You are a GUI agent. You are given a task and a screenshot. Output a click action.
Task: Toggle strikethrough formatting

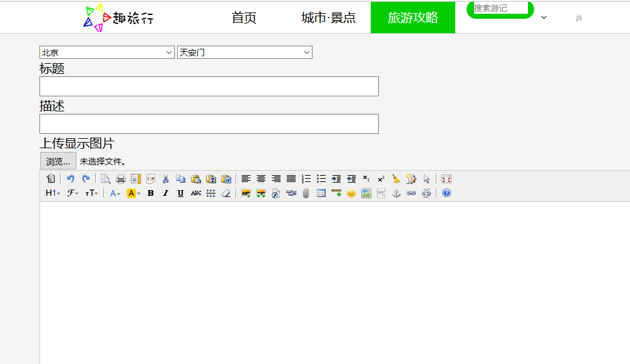point(195,193)
